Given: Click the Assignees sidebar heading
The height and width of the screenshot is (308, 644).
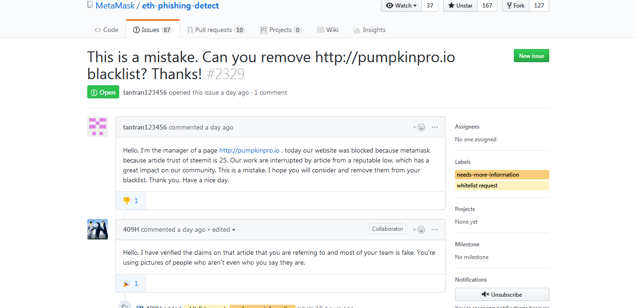Looking at the screenshot, I should [x=467, y=127].
